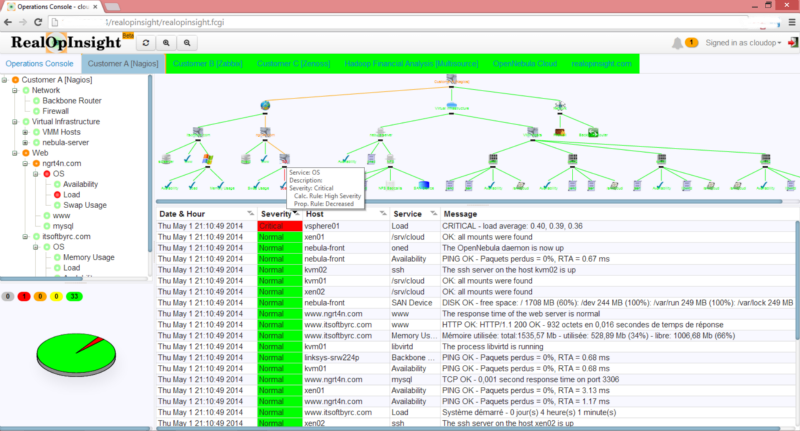Image resolution: width=800 pixels, height=431 pixels.
Task: Switch to the Operations Console tab
Action: pos(39,64)
